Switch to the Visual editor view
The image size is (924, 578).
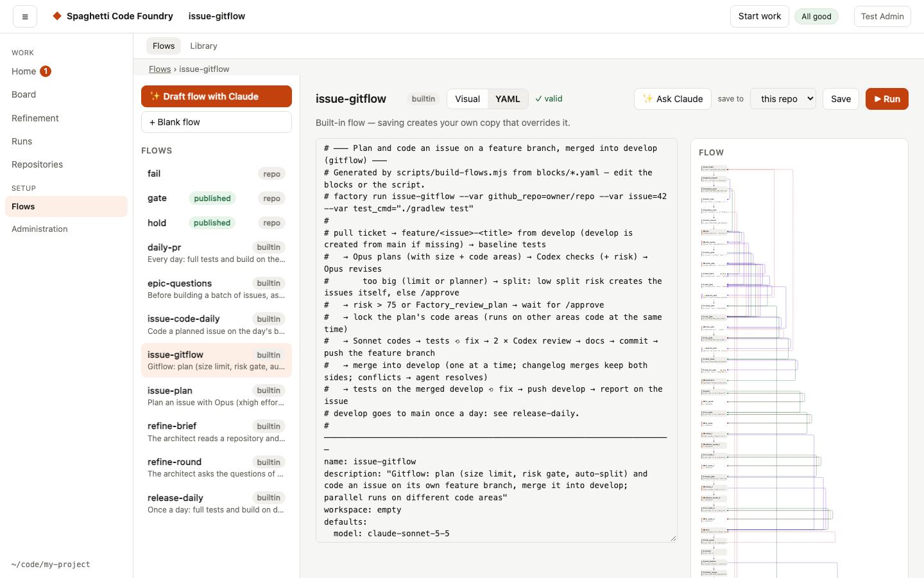coord(467,99)
